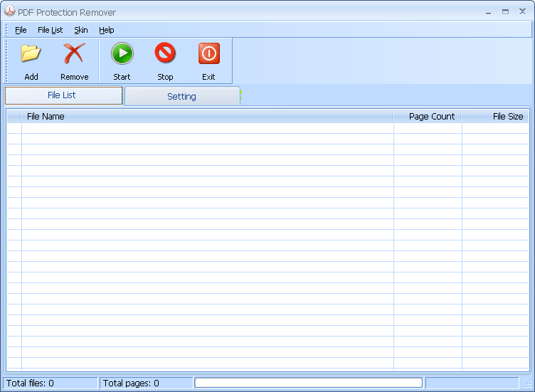Start processing with the green play icon
535x392 pixels.
pos(122,53)
